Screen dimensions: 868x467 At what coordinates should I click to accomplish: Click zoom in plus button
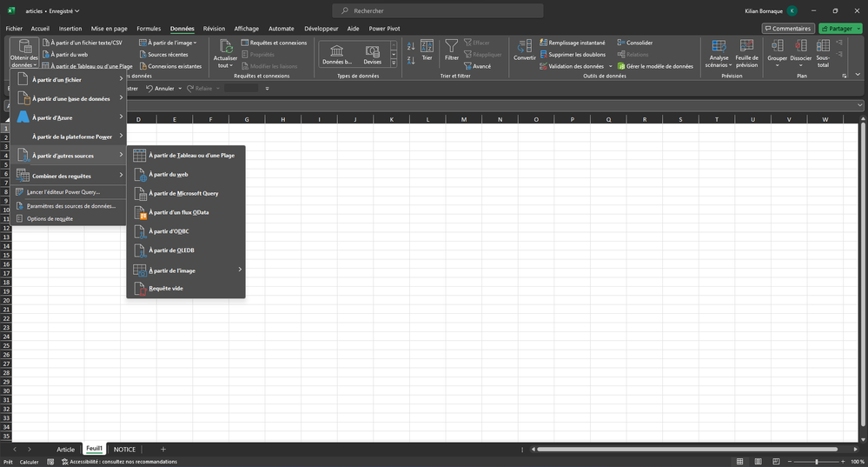(843, 462)
